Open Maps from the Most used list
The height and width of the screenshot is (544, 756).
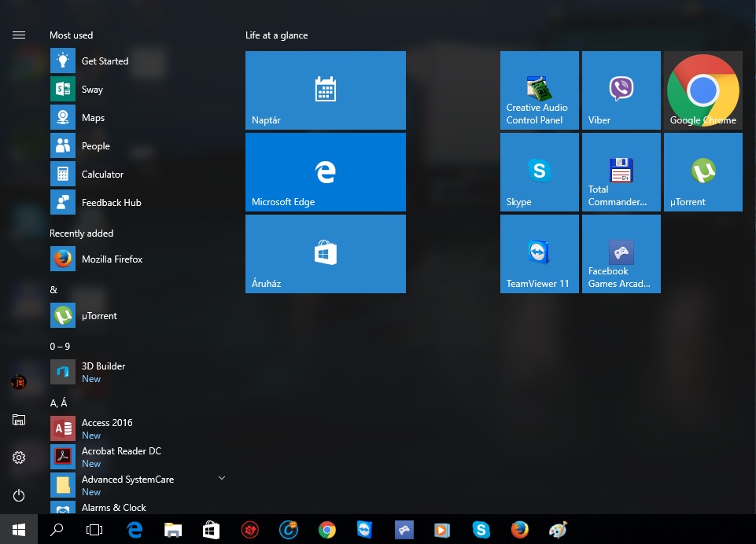(x=138, y=118)
